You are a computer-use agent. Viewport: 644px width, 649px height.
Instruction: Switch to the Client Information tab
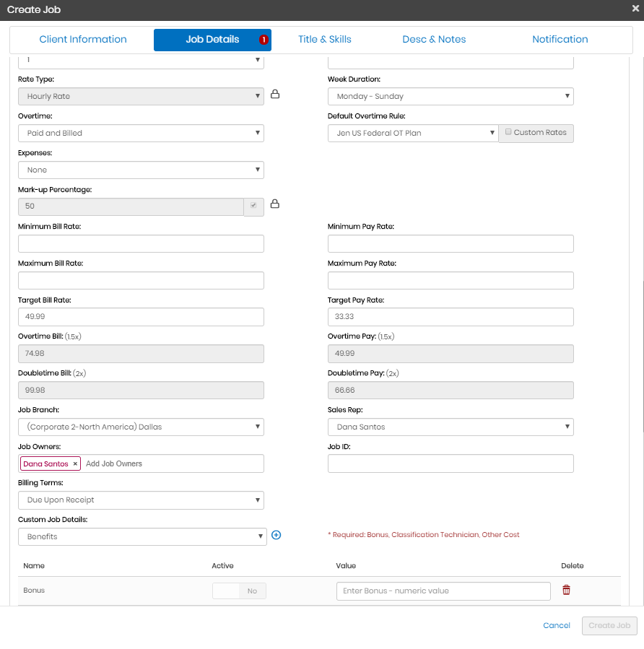83,40
